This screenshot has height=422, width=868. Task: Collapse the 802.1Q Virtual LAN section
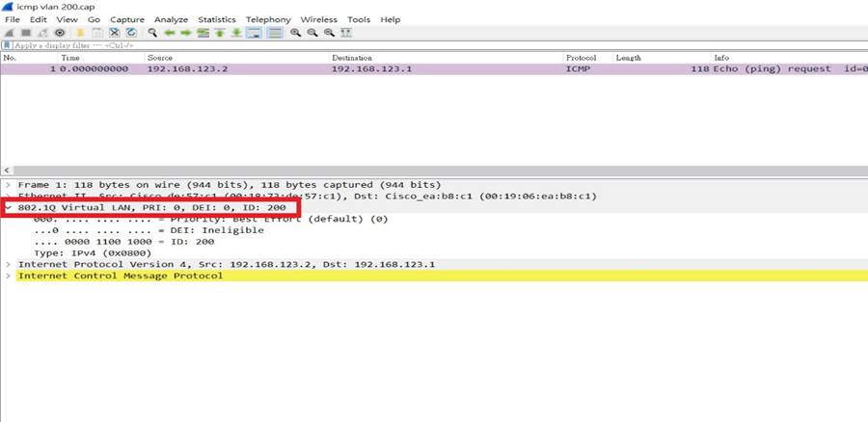point(9,208)
